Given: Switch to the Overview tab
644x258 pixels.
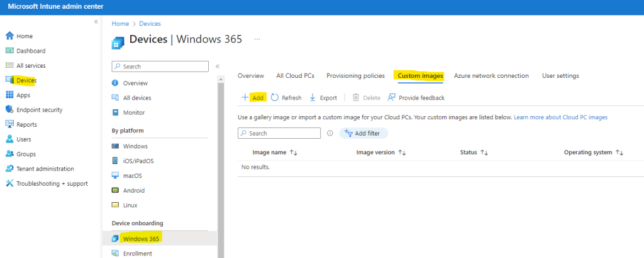Looking at the screenshot, I should [x=251, y=76].
